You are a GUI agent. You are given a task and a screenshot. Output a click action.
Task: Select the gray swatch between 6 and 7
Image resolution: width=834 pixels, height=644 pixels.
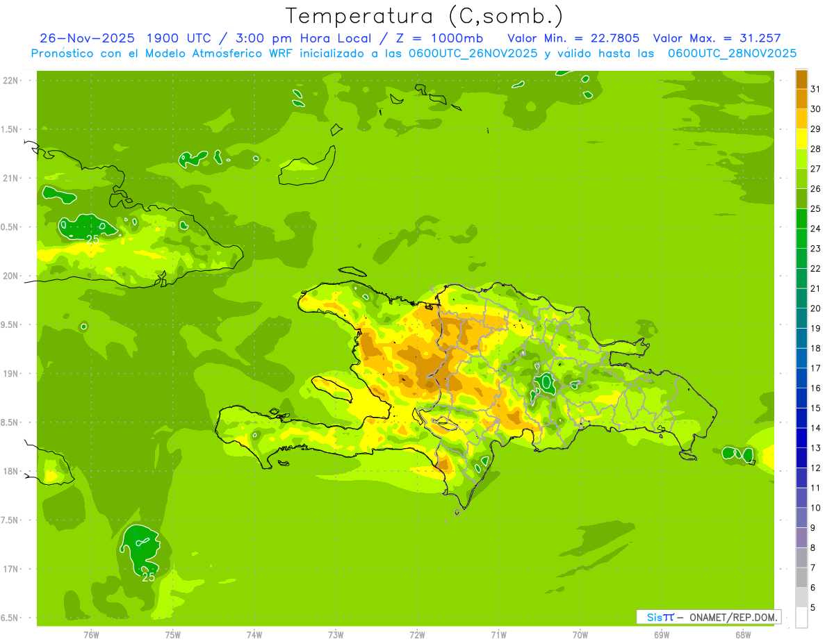(x=801, y=577)
